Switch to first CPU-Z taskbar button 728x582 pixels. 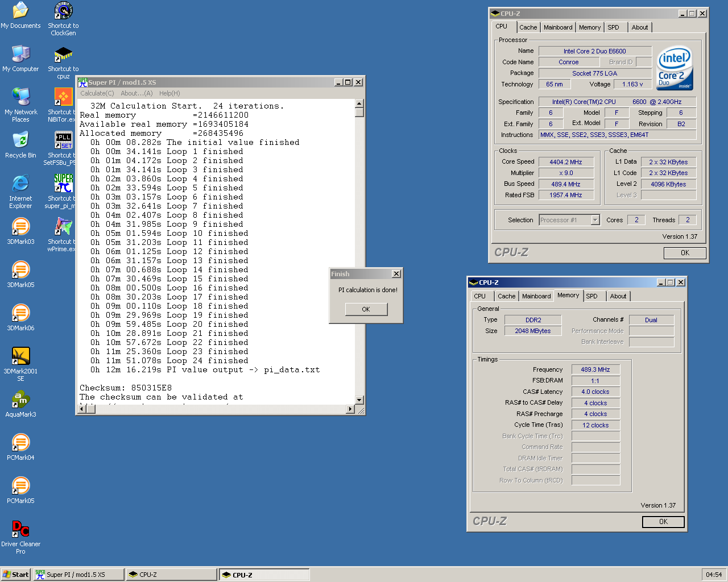click(172, 575)
